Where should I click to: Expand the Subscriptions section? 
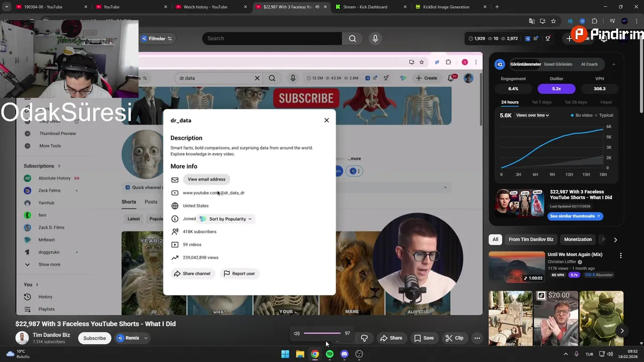(42, 166)
